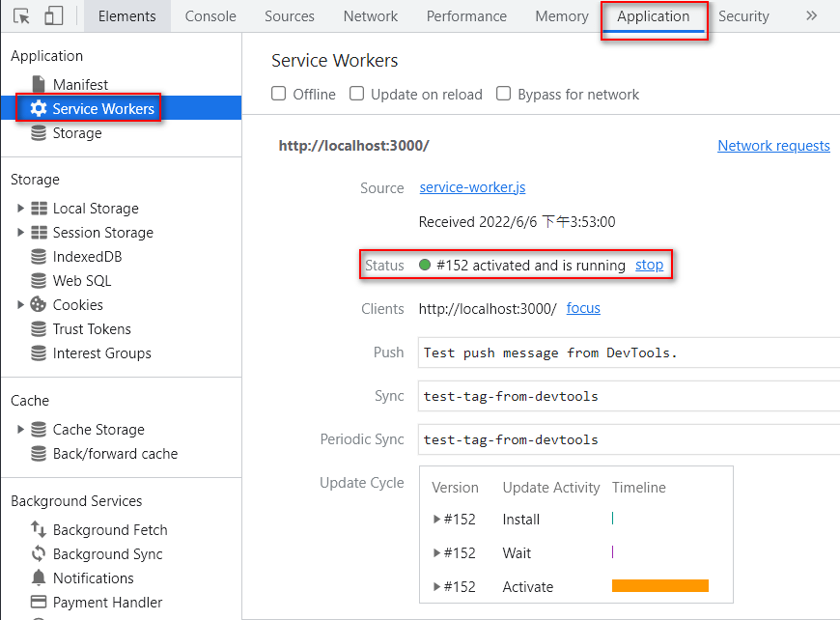
Task: Enable Bypass for network
Action: click(502, 94)
